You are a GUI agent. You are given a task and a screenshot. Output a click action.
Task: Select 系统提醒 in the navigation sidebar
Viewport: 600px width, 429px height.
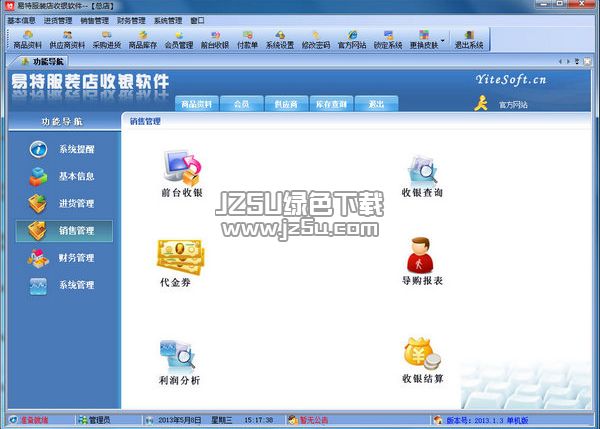pyautogui.click(x=63, y=149)
